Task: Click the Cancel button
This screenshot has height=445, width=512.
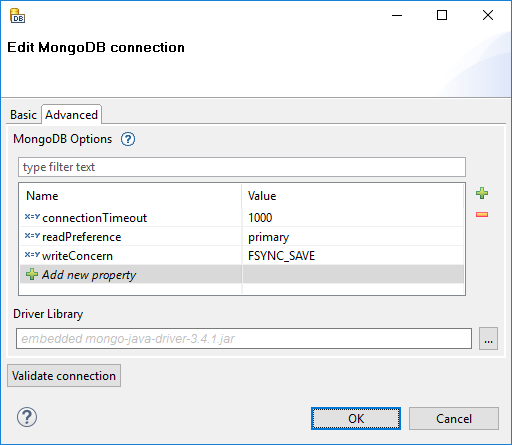Action: click(x=454, y=418)
